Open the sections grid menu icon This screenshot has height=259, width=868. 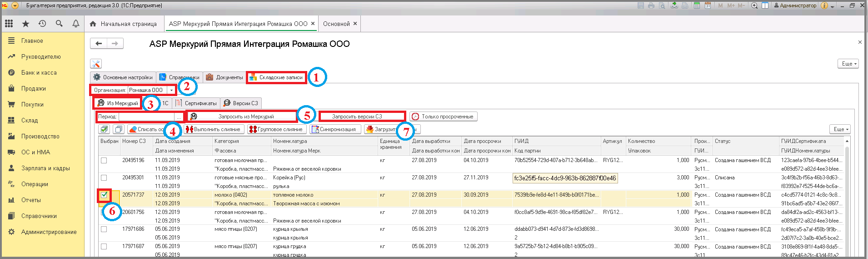pyautogui.click(x=9, y=24)
